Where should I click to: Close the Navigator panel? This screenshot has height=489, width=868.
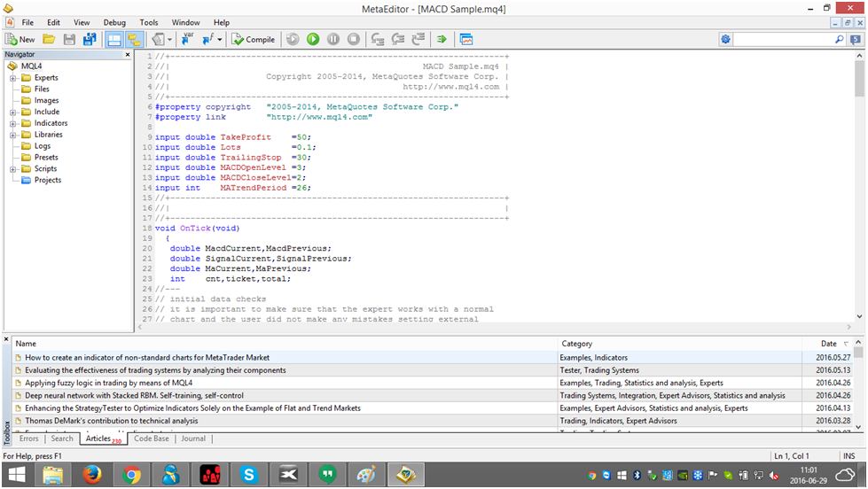pyautogui.click(x=127, y=54)
